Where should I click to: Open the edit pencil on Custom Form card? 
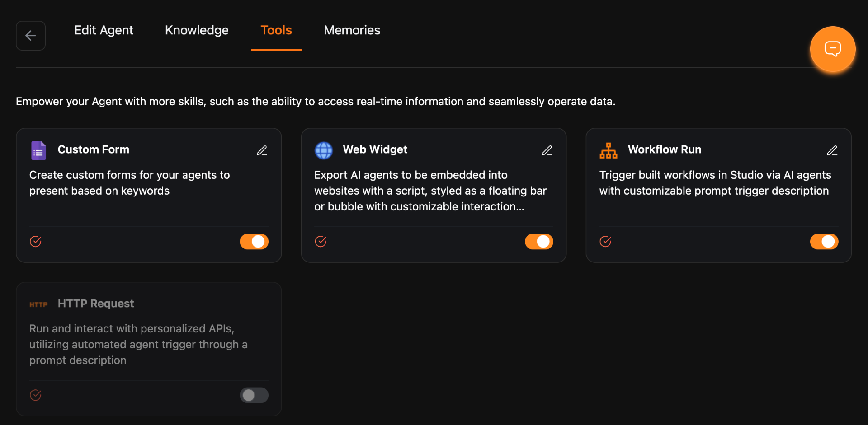pos(262,150)
